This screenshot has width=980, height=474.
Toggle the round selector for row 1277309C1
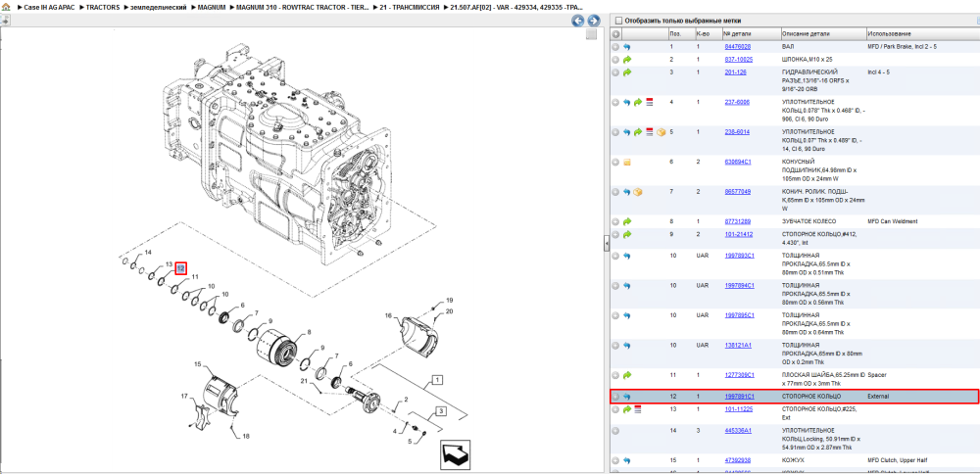(615, 375)
